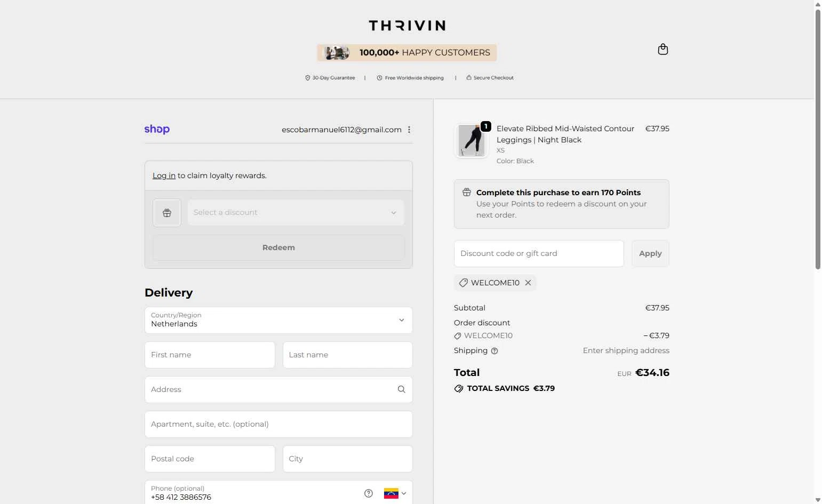Click product title Elevate Ribbed Mid-Waisted Contour Leggings

coord(565,134)
